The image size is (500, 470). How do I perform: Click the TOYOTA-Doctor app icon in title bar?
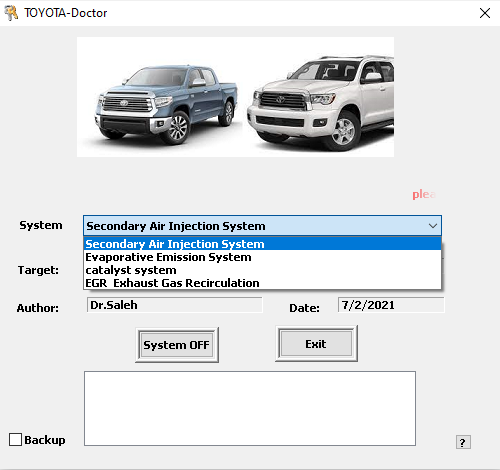coord(11,13)
